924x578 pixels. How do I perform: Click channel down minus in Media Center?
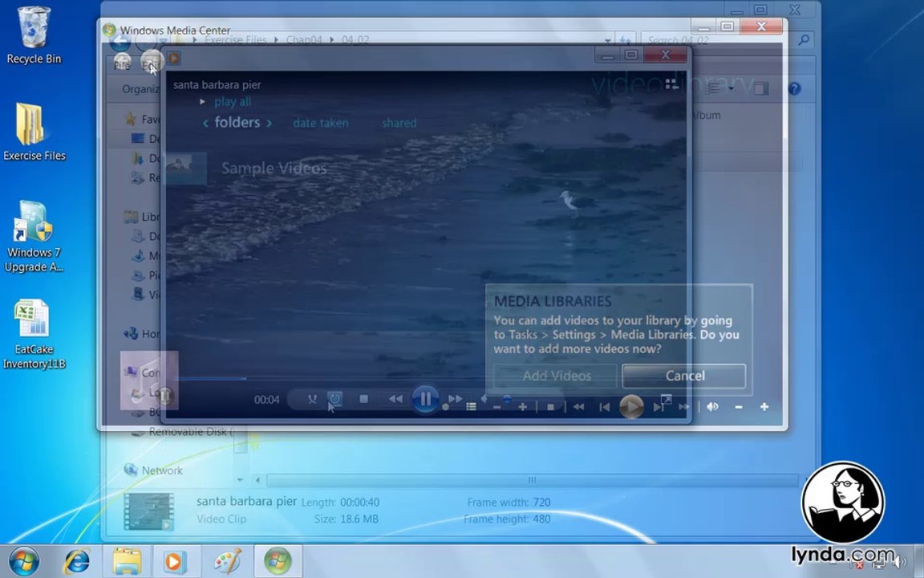click(496, 407)
